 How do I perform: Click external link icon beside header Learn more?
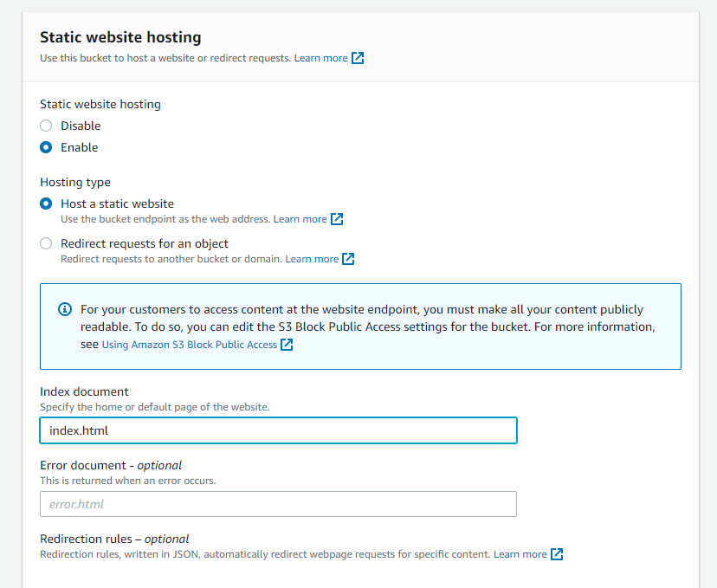pos(358,58)
